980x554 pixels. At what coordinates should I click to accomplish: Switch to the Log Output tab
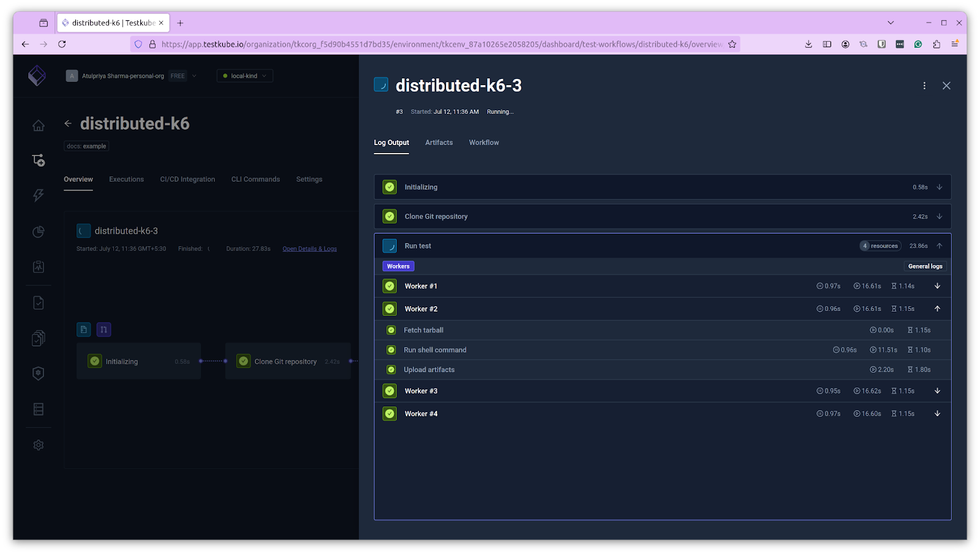391,143
